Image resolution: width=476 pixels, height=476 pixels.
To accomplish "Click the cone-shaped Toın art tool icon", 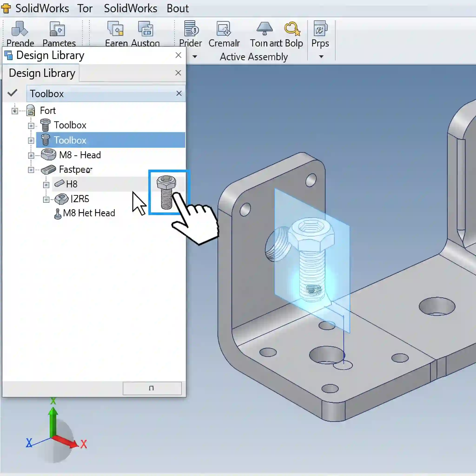I will (x=264, y=29).
